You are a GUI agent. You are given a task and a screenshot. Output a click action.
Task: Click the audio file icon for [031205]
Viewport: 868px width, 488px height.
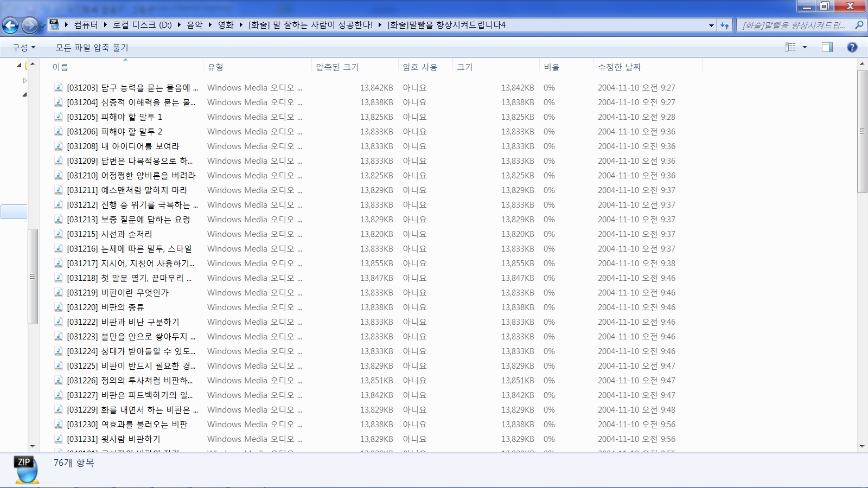(59, 117)
